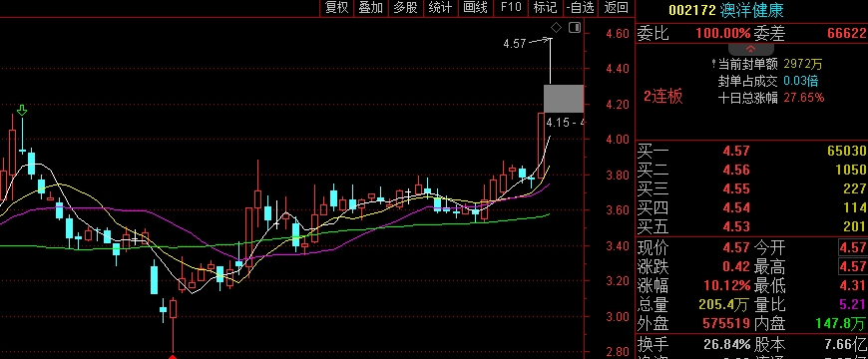Click 封单占成交 value 0.03倍

point(801,82)
